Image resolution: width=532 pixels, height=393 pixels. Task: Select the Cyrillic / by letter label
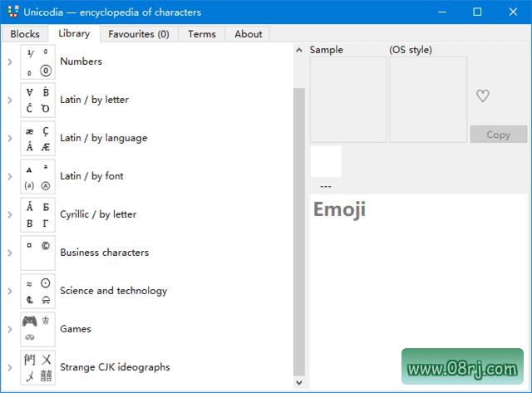click(x=98, y=214)
